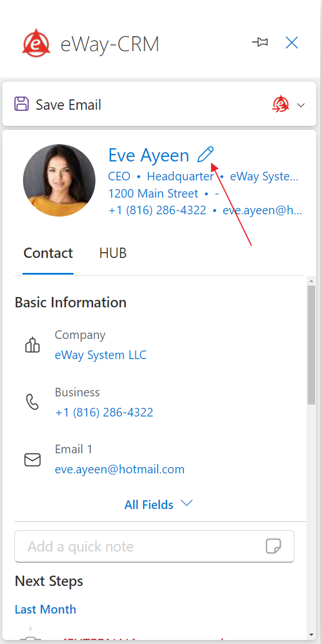Click Eve Ayeen's profile photo
The image size is (322, 644).
pos(59,180)
